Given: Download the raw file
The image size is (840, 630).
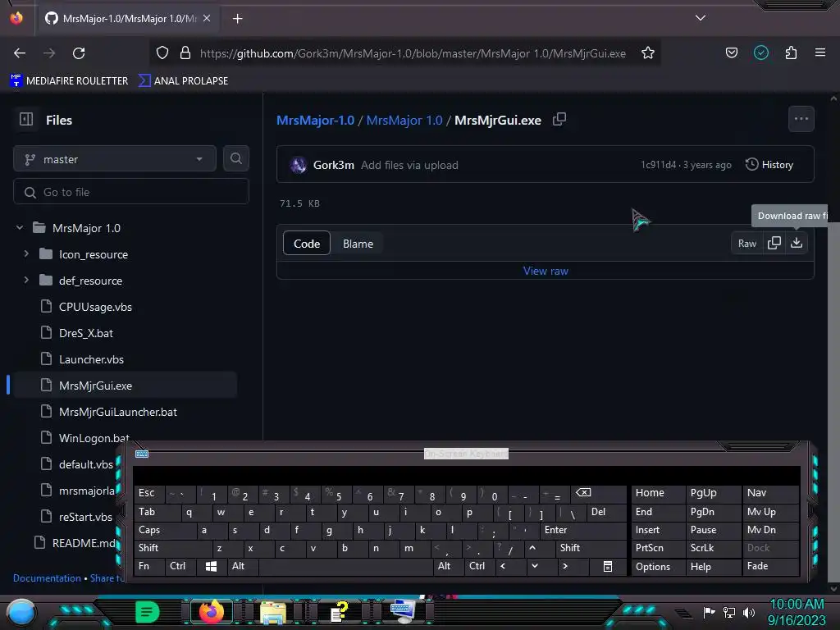Looking at the screenshot, I should pos(797,243).
